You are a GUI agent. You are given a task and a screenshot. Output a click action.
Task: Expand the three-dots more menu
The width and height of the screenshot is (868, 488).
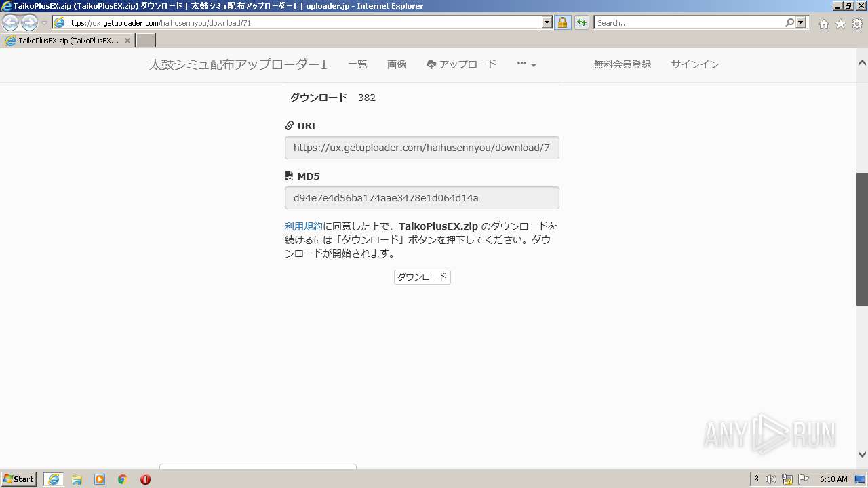click(526, 64)
